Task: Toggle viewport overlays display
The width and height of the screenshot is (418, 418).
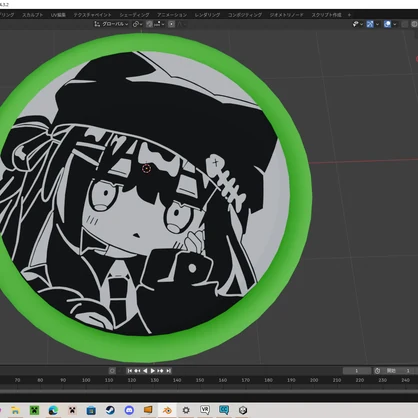Action: click(387, 24)
